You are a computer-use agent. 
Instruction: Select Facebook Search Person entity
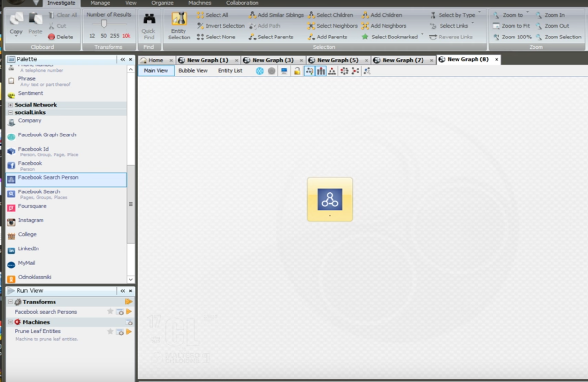[x=66, y=180]
